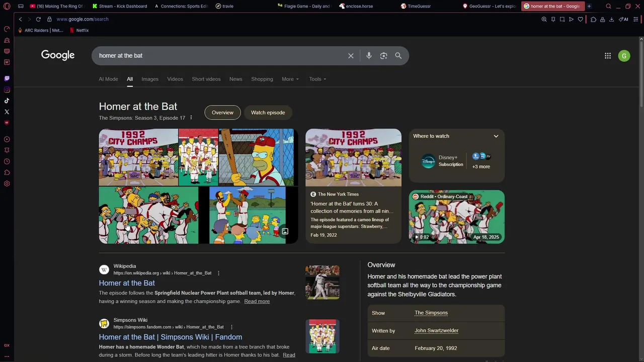Switch to Stream - Kick Dashboard tab
This screenshot has width=644, height=362.
tap(120, 6)
